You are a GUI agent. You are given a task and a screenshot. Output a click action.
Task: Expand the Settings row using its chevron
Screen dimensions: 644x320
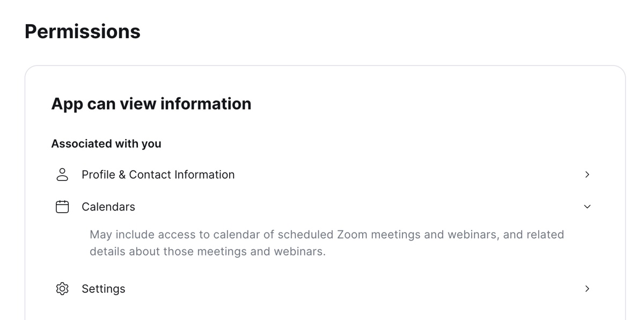(x=587, y=289)
